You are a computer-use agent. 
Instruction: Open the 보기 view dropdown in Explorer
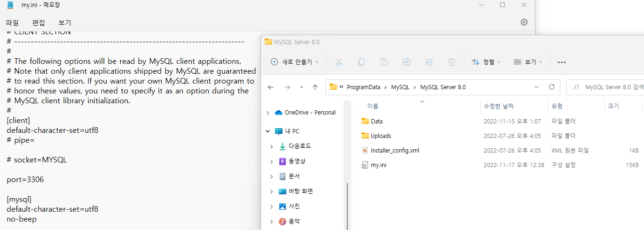tap(528, 62)
